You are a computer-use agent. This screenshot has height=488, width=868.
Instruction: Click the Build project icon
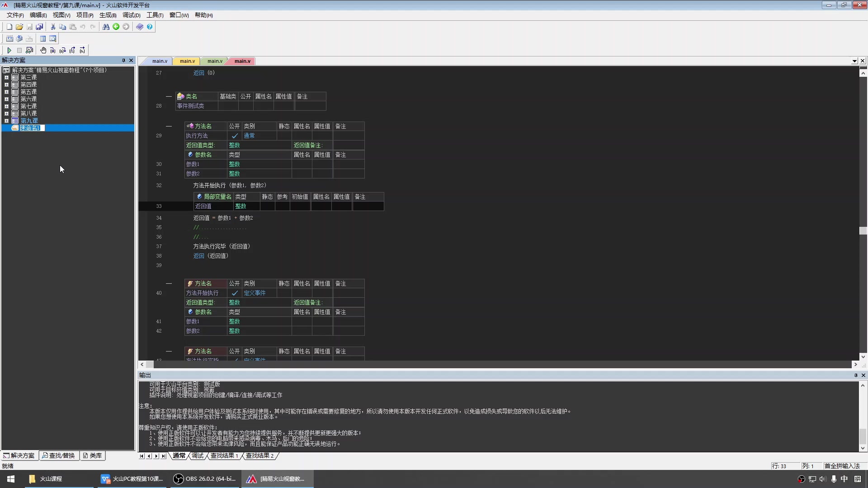[x=9, y=38]
